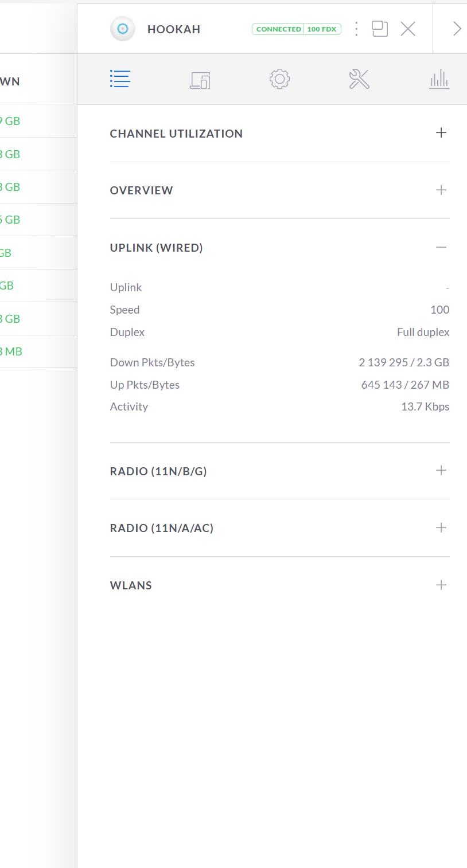
Task: Click the CONNECTED status badge
Action: (278, 29)
